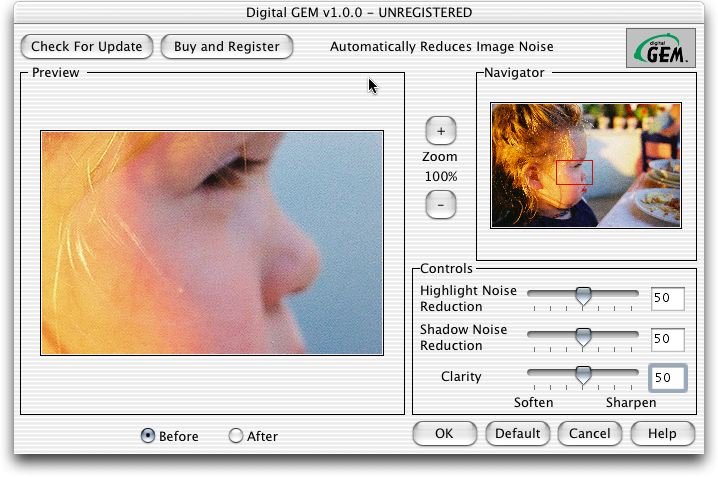The height and width of the screenshot is (477, 718).
Task: Select the Before preview radio button
Action: [x=147, y=436]
